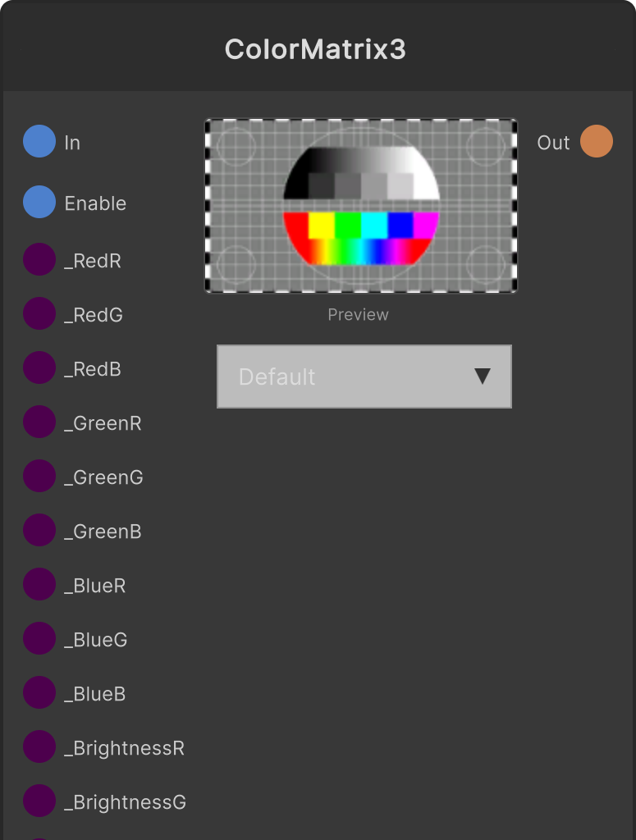Click the orange Out output port
636x840 pixels.
[x=597, y=141]
